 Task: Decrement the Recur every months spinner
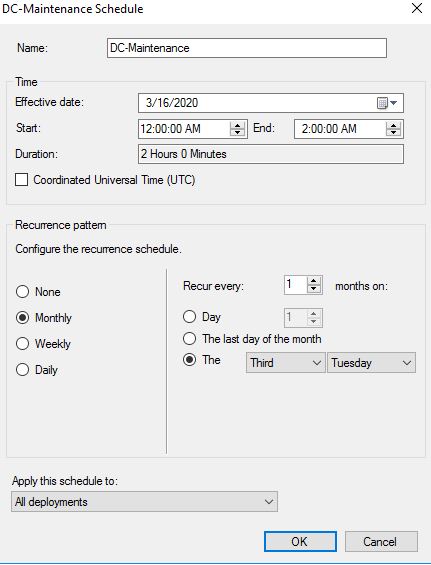pos(314,289)
